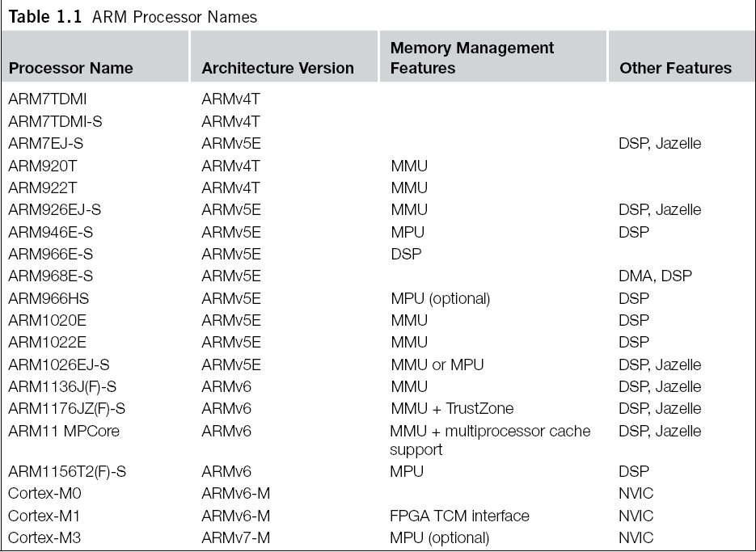Image resolution: width=756 pixels, height=552 pixels.
Task: Select the ARMv7-M architecture version cell
Action: click(235, 537)
